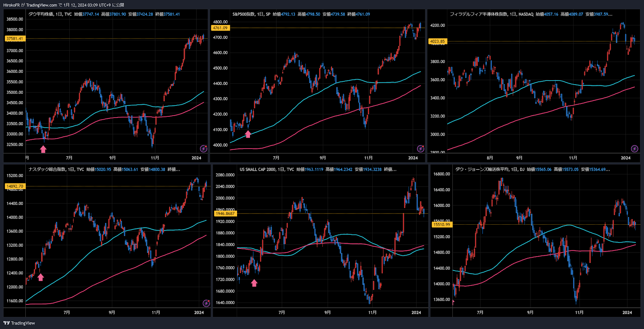Image resolution: width=644 pixels, height=329 pixels.
Task: Click the S&P500 open value 4792.13
Action: pyautogui.click(x=288, y=14)
